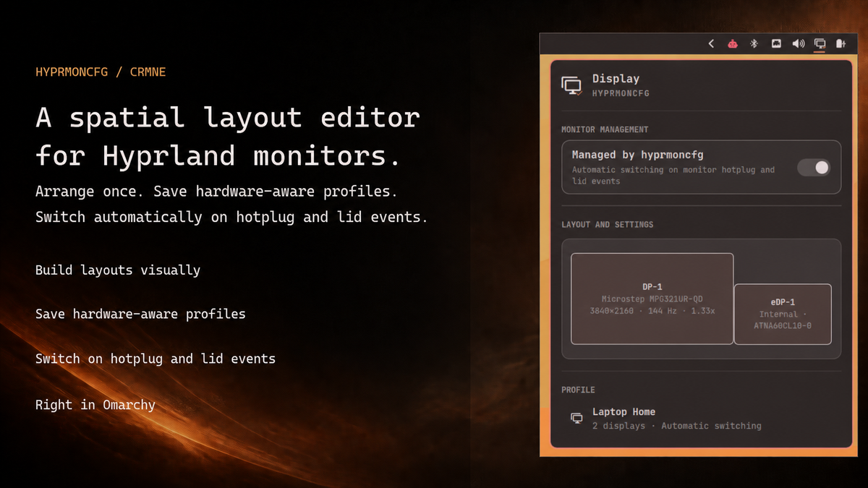Click the Display panel title
This screenshot has height=488, width=868.
point(616,79)
